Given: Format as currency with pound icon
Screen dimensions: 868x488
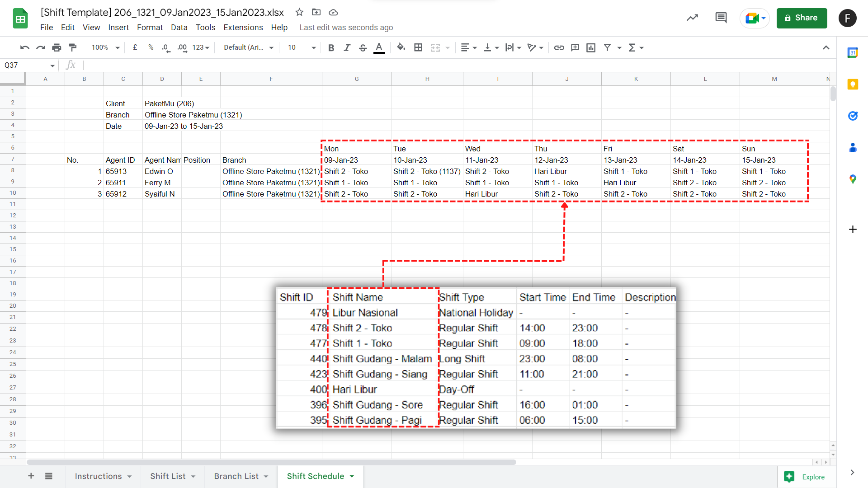Looking at the screenshot, I should click(135, 47).
